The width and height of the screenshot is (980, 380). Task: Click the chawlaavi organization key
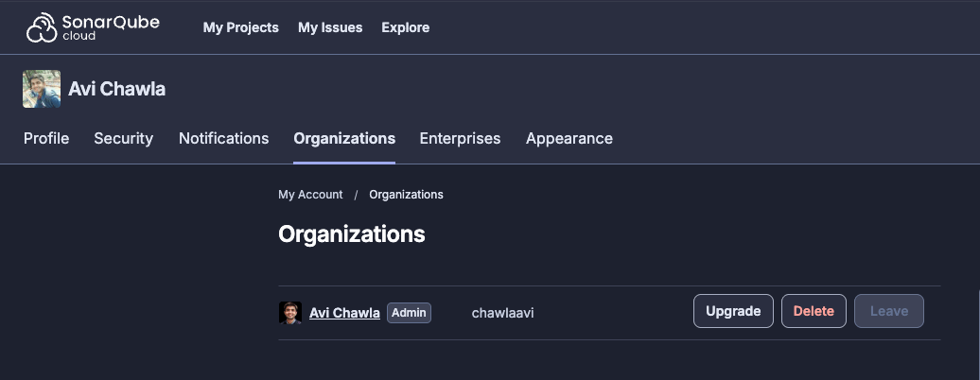[502, 313]
